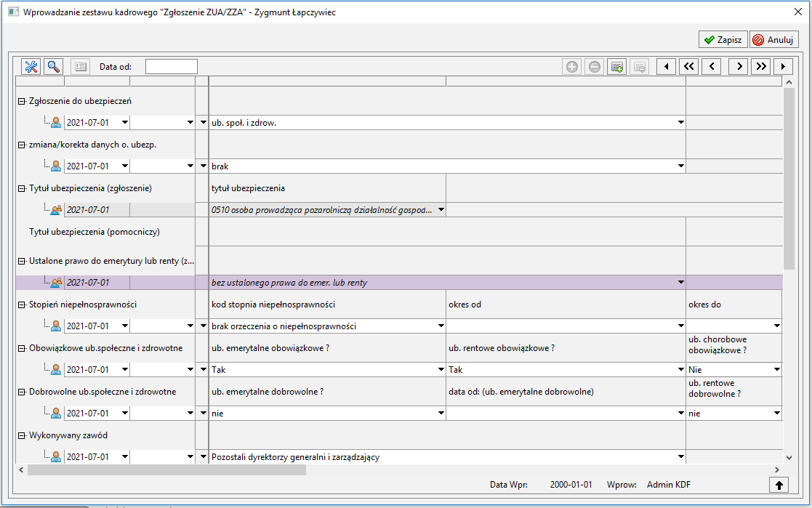This screenshot has height=508, width=812.
Task: Open the tytuł ubezpieczenia 0510 dropdown
Action: point(441,210)
